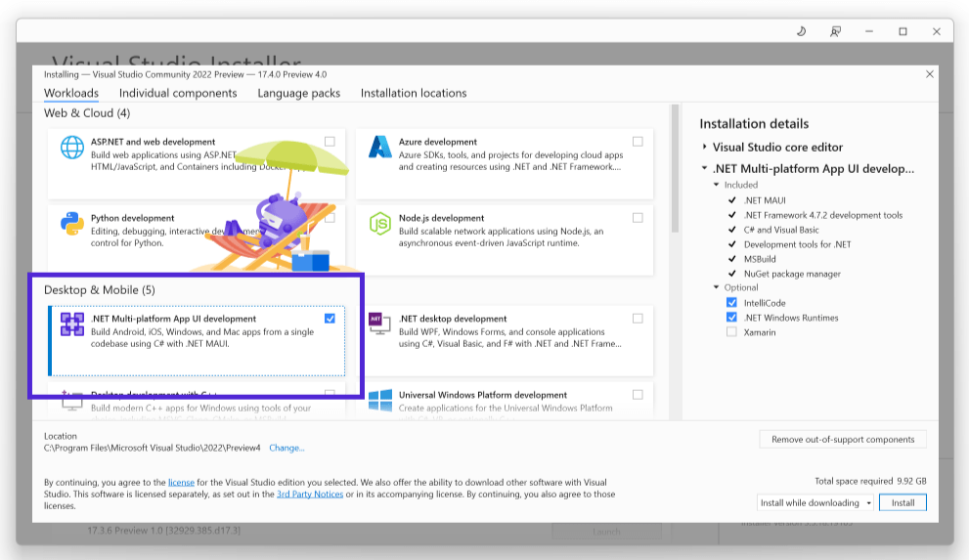Collapse the Included components list
969x560 pixels.
coord(717,185)
